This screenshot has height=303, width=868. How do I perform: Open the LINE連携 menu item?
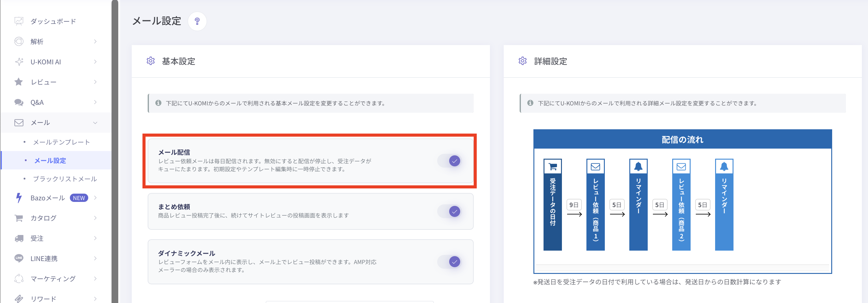coord(56,259)
